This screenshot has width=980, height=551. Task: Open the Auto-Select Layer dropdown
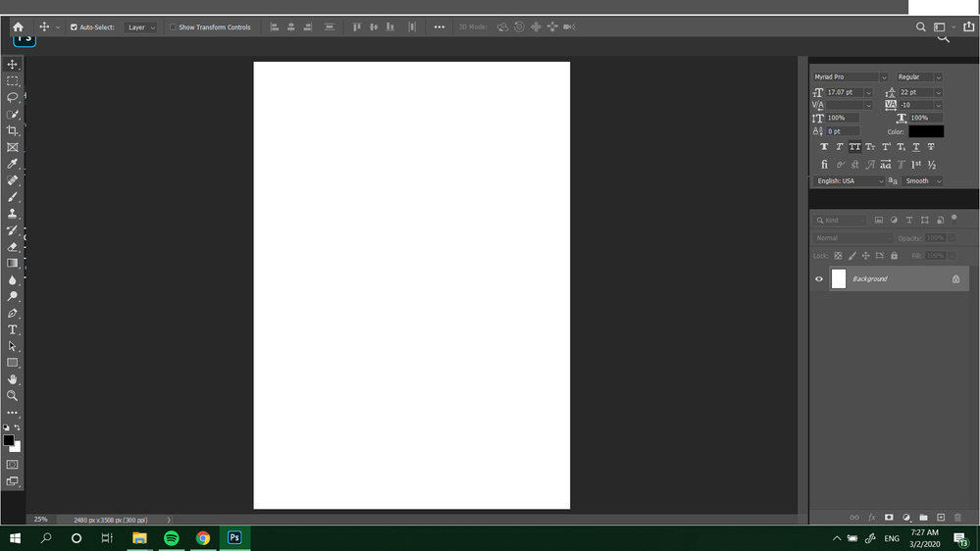point(140,27)
